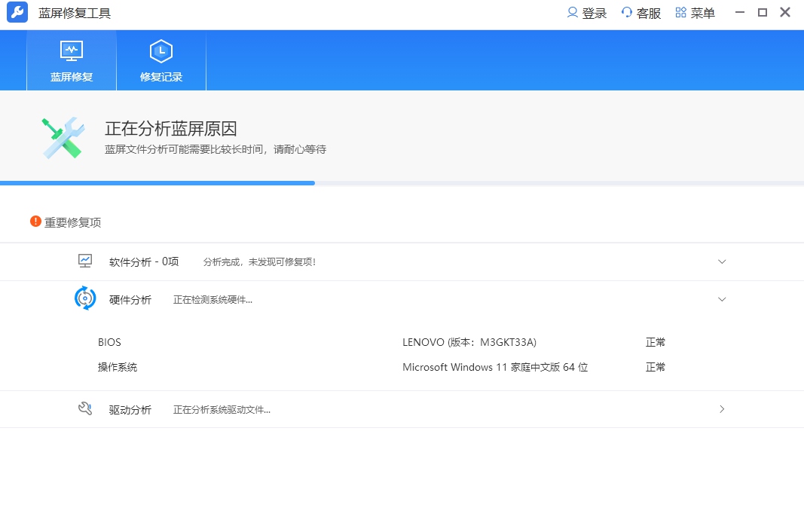Switch to the 修复记录 tab
This screenshot has height=532, width=804.
click(161, 61)
